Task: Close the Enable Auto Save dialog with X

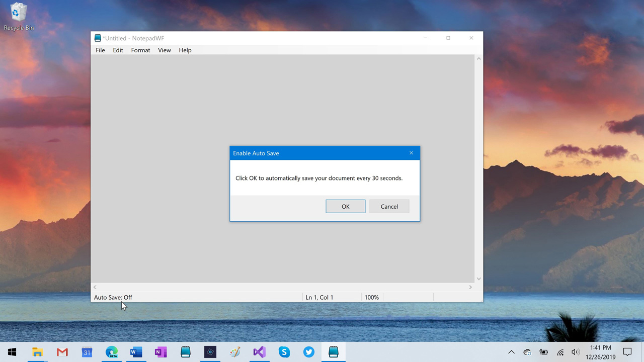Action: pos(411,153)
